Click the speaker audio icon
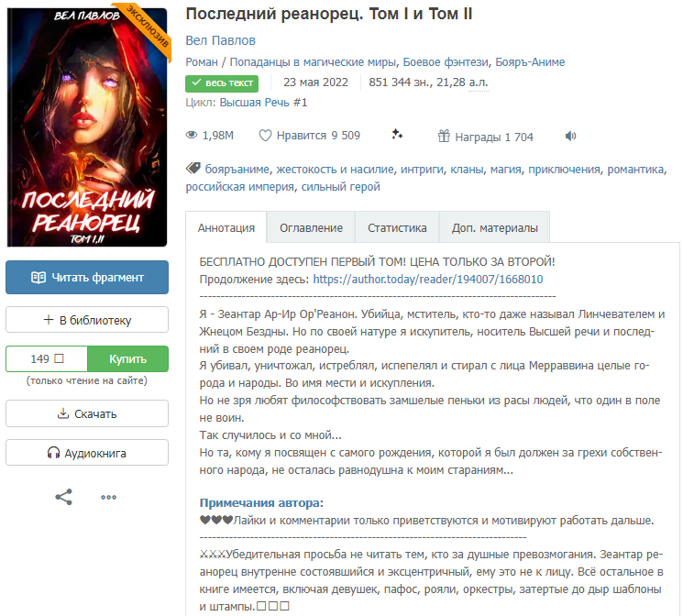This screenshot has height=616, width=683. (570, 137)
